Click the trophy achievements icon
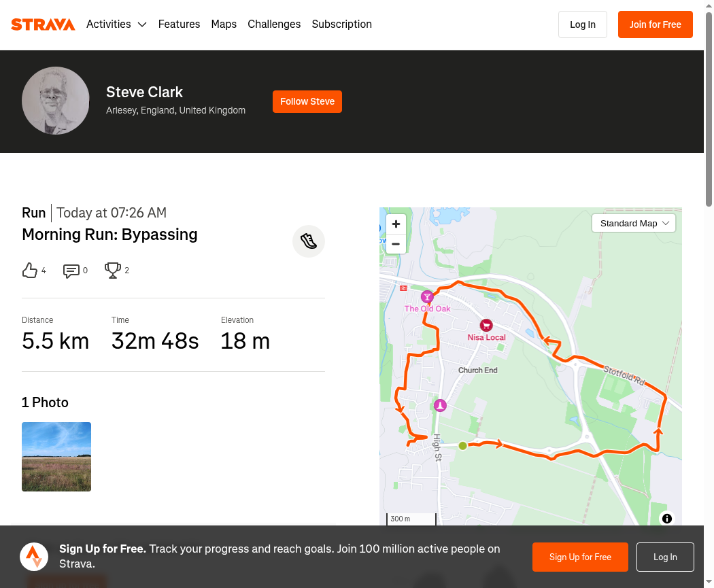 coord(112,271)
